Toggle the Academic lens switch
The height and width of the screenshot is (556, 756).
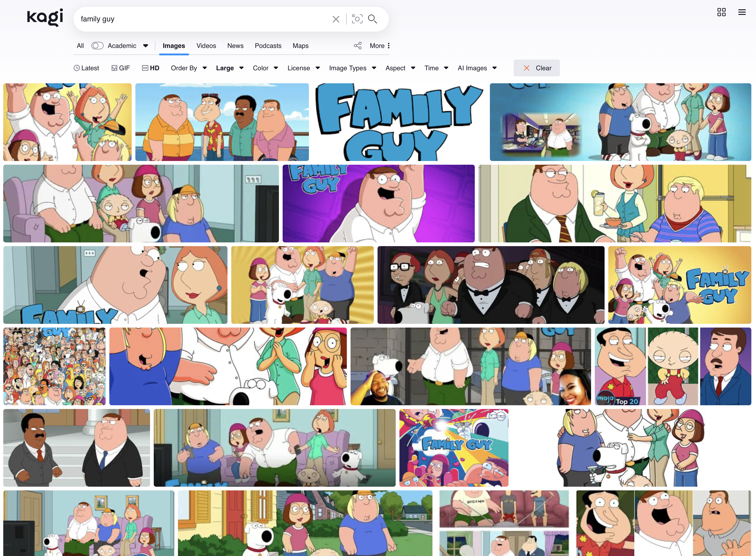(x=97, y=46)
